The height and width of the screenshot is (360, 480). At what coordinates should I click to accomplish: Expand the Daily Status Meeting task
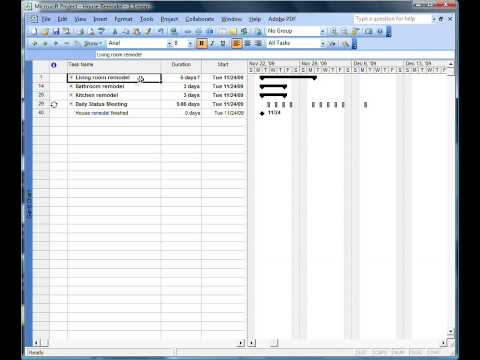click(71, 104)
